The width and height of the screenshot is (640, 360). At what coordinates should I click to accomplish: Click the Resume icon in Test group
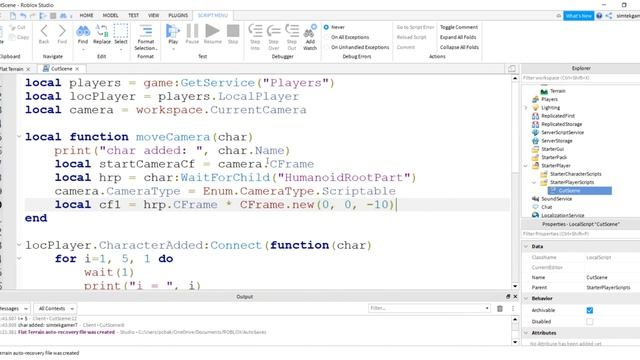[212, 31]
